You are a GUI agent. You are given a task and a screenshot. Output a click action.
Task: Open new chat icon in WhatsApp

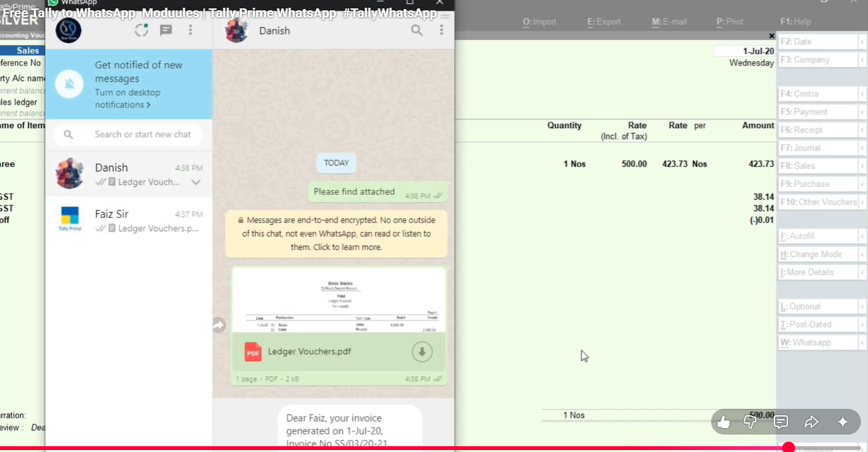point(166,30)
